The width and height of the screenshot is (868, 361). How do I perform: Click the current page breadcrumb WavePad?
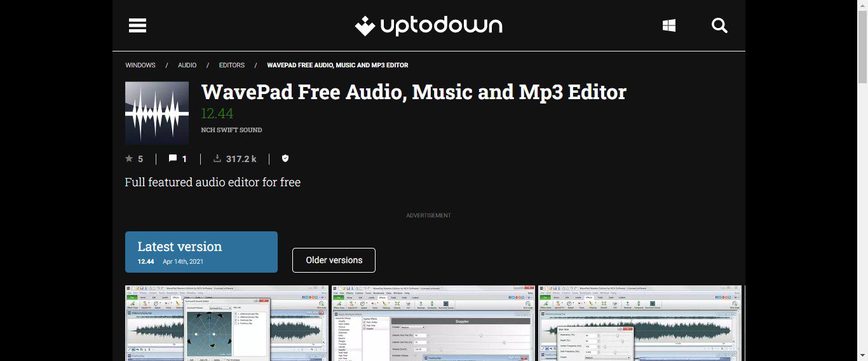click(x=337, y=65)
